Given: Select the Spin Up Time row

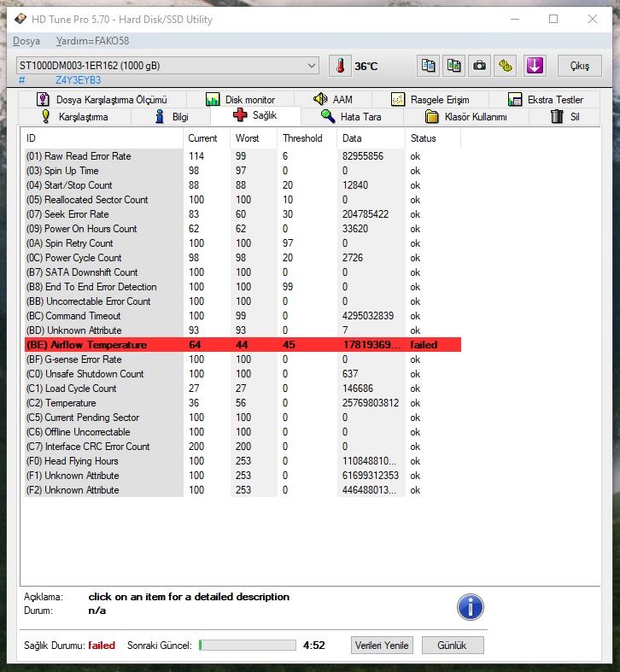Looking at the screenshot, I should pos(243,171).
